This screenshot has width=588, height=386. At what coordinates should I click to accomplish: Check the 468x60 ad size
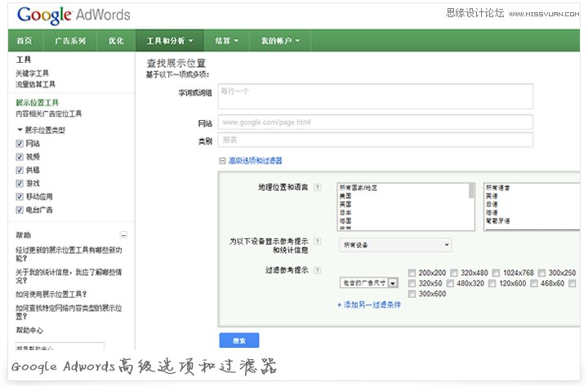(x=534, y=283)
